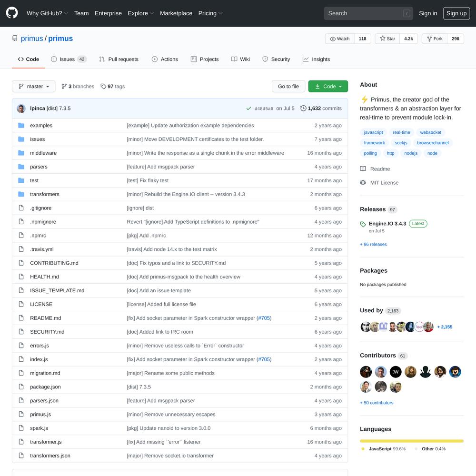Viewport: 476px width, 476px height.
Task: Fork the primus repository
Action: (x=435, y=39)
